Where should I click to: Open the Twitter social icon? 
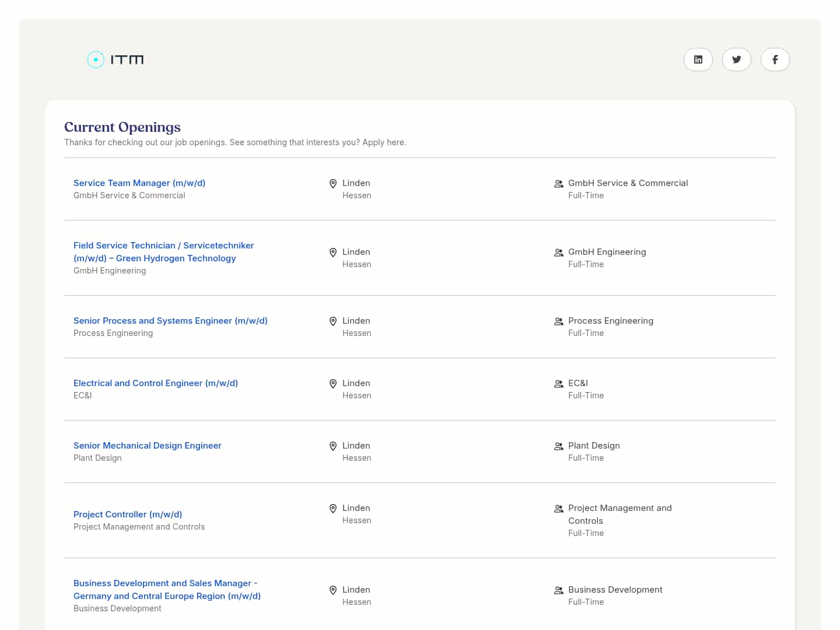(x=736, y=60)
